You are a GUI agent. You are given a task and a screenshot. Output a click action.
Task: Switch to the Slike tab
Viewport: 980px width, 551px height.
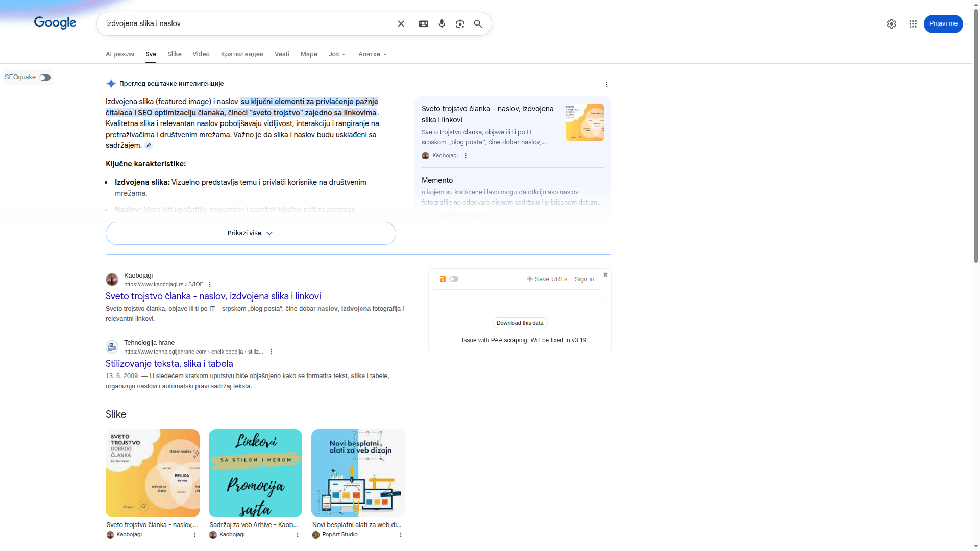[x=175, y=54]
